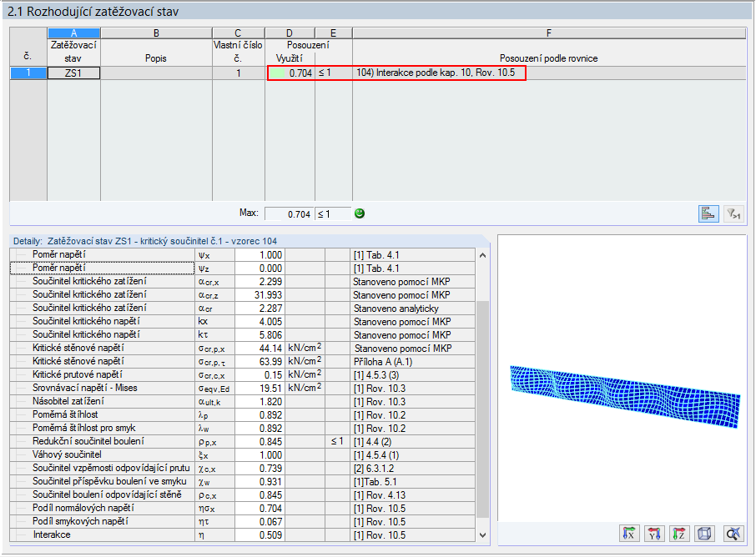Select the 'Kritické prutové napětí' row
This screenshot has width=756, height=557.
(243, 375)
